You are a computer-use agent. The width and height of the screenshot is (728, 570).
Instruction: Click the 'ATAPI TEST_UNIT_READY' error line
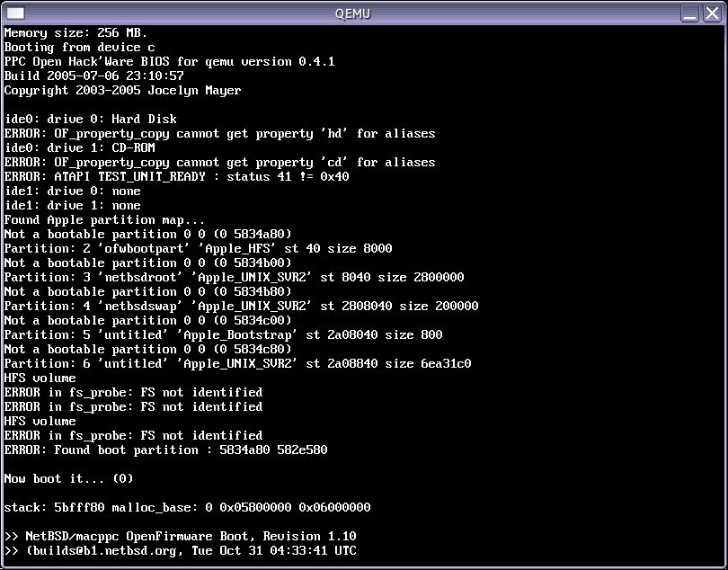click(176, 176)
